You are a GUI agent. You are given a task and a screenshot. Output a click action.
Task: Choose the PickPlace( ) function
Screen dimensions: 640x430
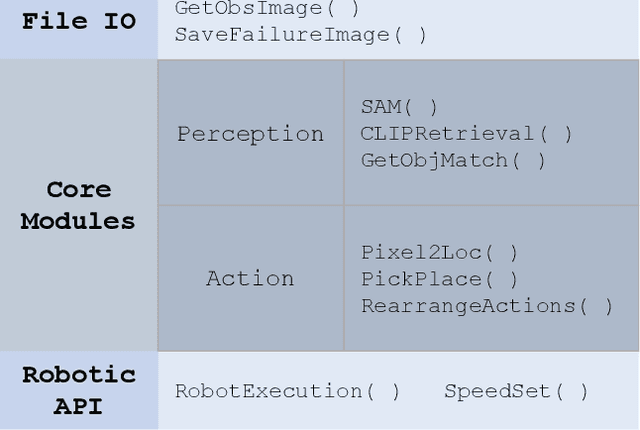coord(439,279)
